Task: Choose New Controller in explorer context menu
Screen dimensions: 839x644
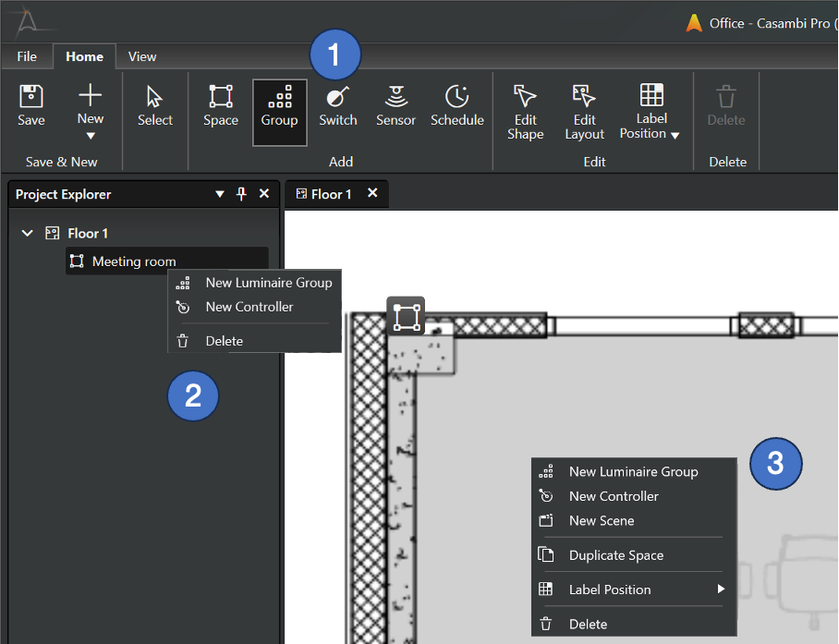Action: pos(255,307)
